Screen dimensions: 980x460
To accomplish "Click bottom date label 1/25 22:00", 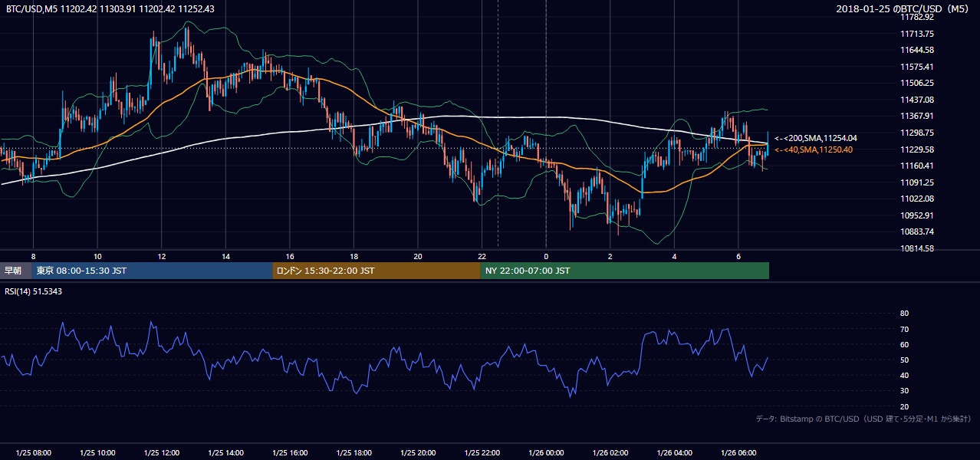I will 482,453.
